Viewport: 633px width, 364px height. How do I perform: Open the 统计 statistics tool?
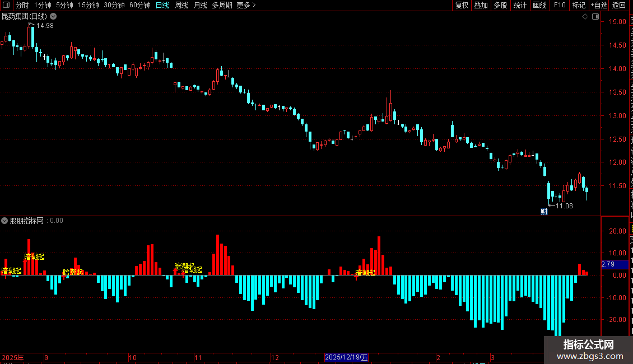(519, 5)
